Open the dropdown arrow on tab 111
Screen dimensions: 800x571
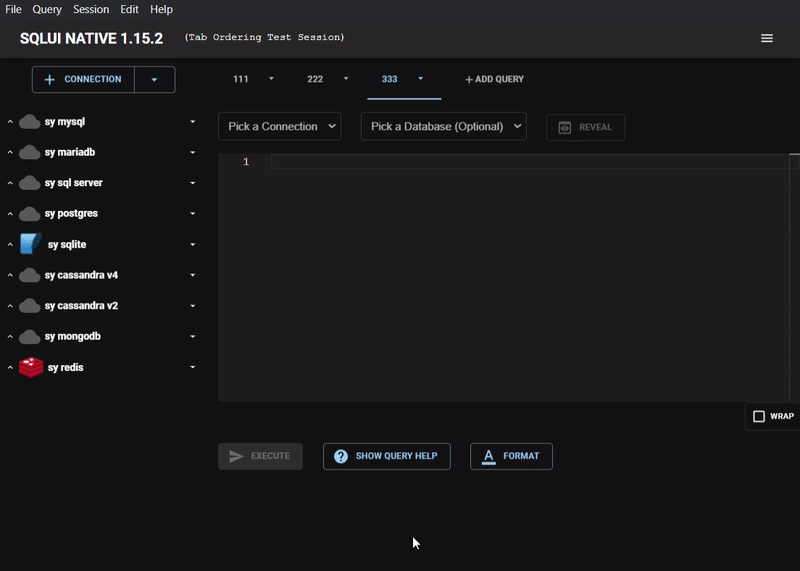click(271, 79)
